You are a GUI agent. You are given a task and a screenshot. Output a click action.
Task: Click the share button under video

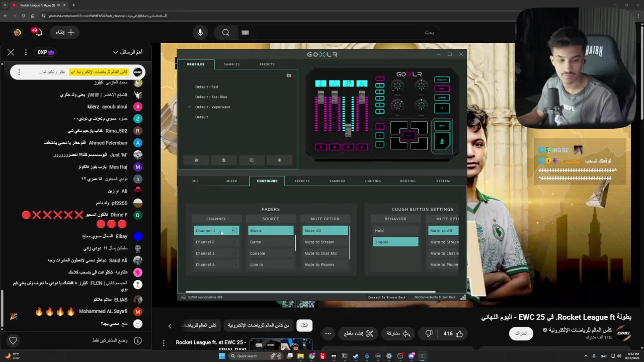(398, 333)
